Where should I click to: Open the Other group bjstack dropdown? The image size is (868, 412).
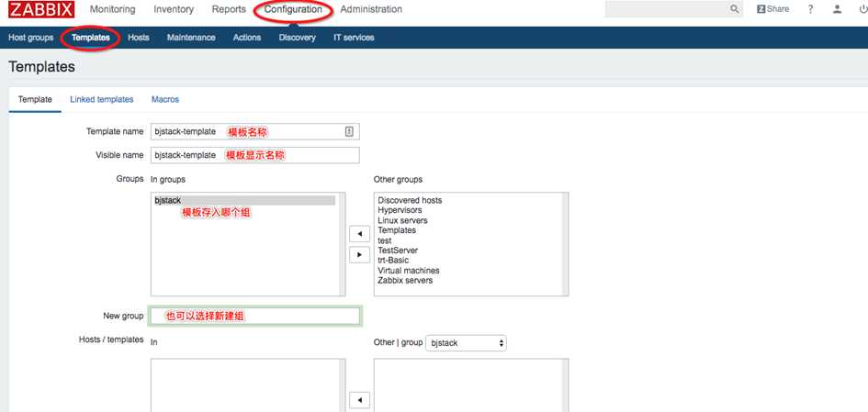466,343
